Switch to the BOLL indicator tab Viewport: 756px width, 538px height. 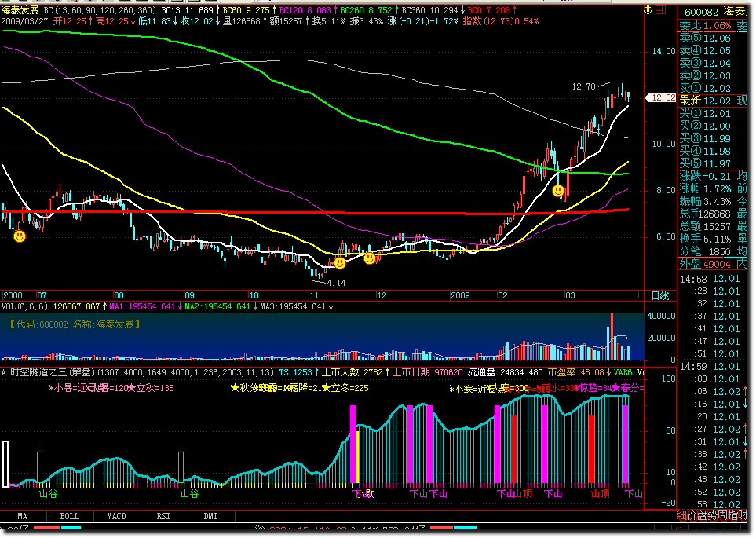(x=69, y=516)
